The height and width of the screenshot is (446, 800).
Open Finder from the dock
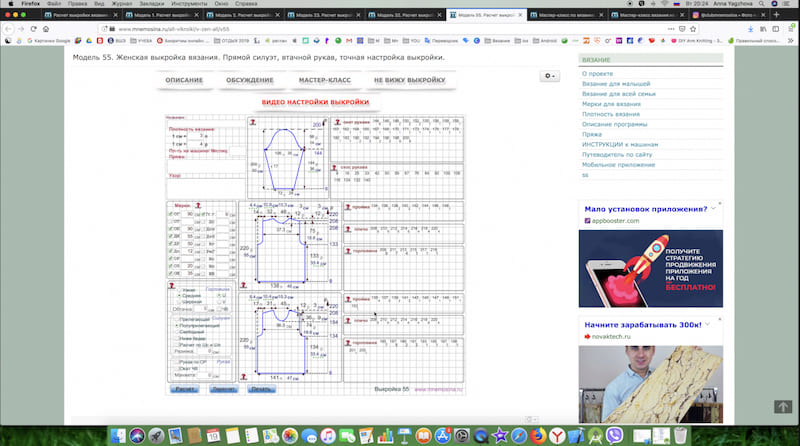click(118, 436)
